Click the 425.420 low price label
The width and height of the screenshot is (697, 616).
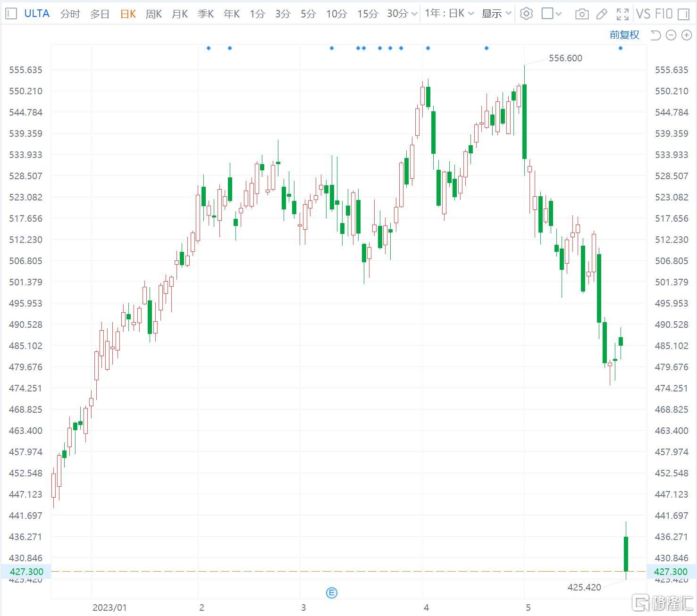point(584,587)
